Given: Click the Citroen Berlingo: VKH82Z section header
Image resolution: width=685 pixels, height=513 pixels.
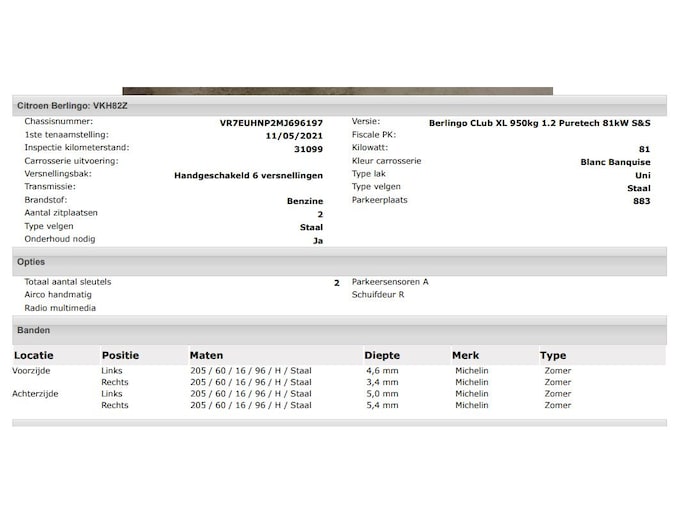Looking at the screenshot, I should coord(339,106).
